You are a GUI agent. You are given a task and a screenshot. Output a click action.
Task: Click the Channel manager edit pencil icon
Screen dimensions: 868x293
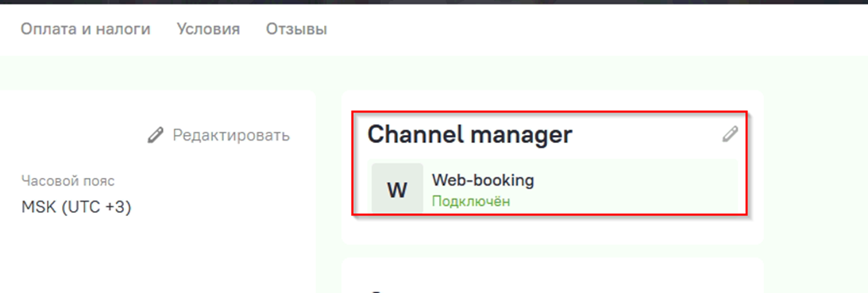point(730,134)
